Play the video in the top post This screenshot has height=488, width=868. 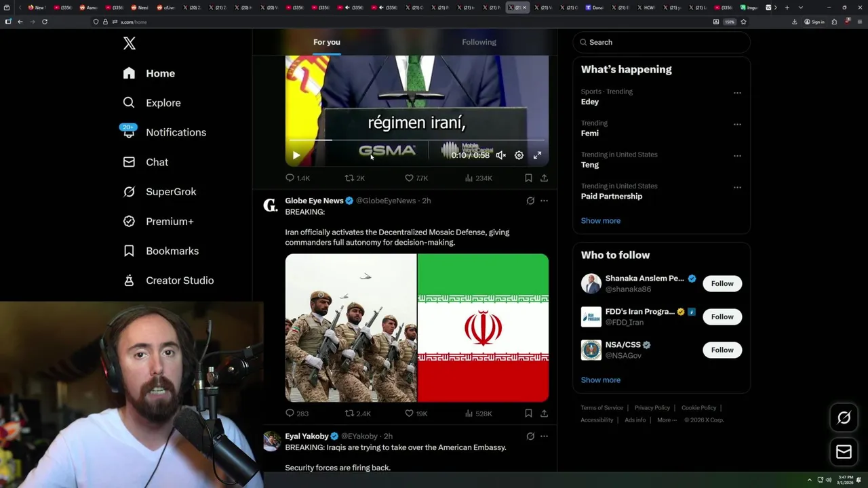coord(296,155)
